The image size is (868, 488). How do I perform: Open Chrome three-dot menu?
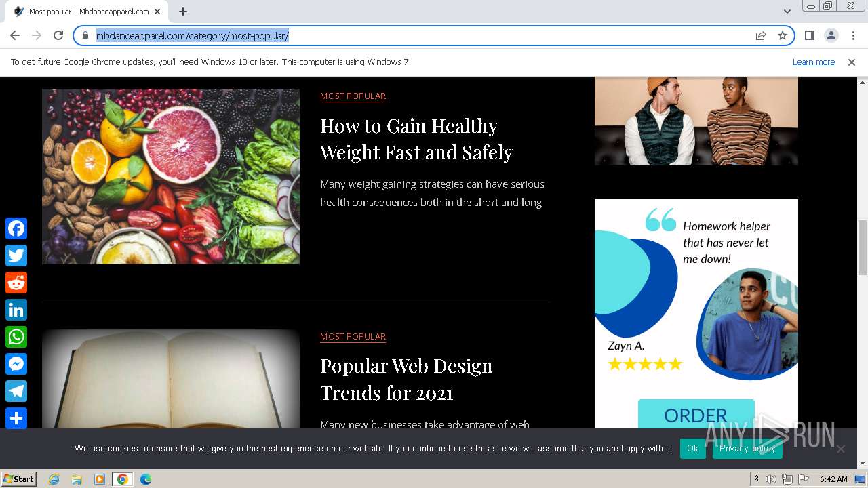click(x=852, y=35)
